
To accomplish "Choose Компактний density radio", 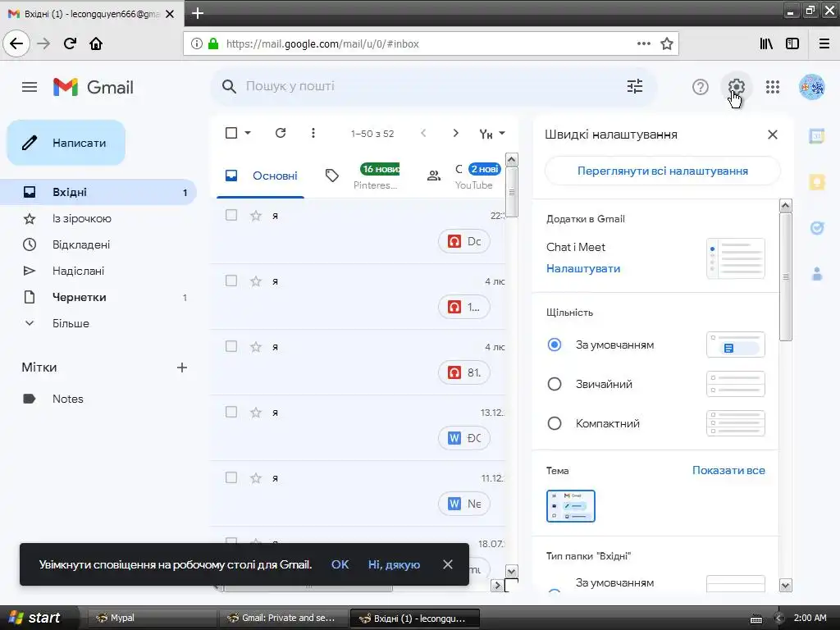I will [x=555, y=423].
